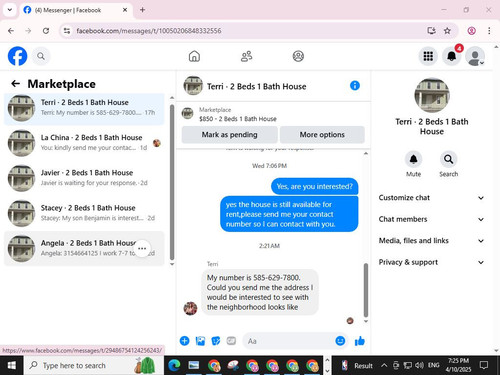This screenshot has width=500, height=375.
Task: Open Chrome profile avatar icon
Action: coord(471,31)
